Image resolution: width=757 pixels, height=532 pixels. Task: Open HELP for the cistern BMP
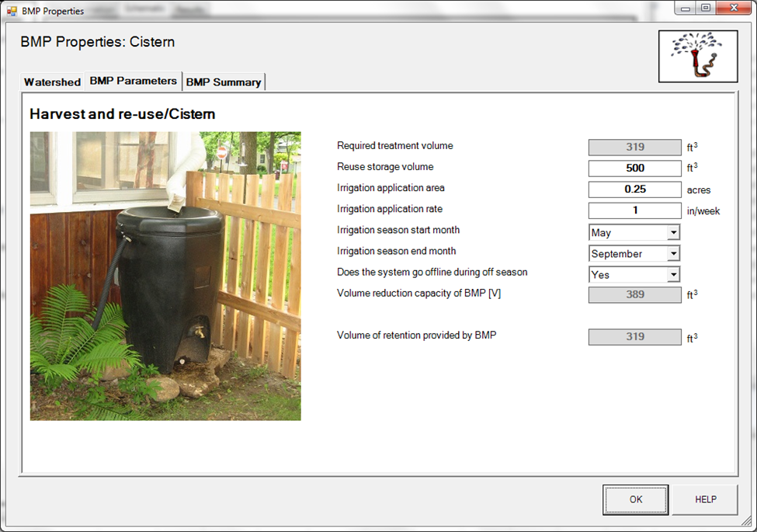click(705, 499)
